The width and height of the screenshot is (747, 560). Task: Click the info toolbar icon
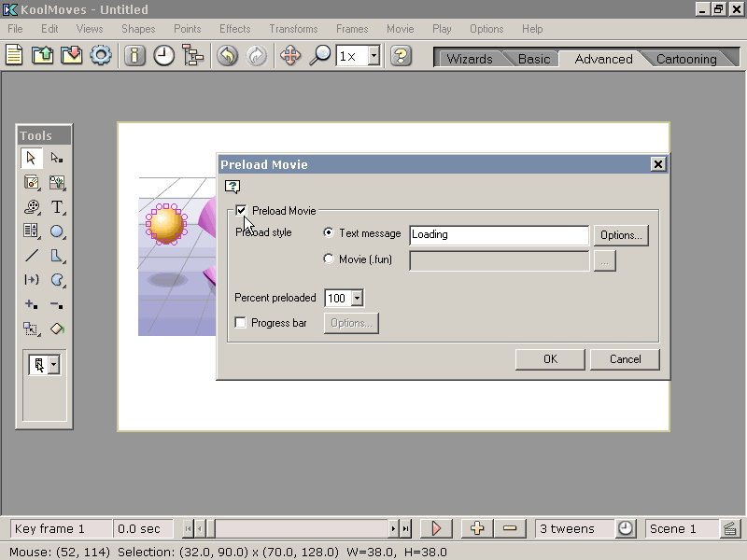pos(134,56)
